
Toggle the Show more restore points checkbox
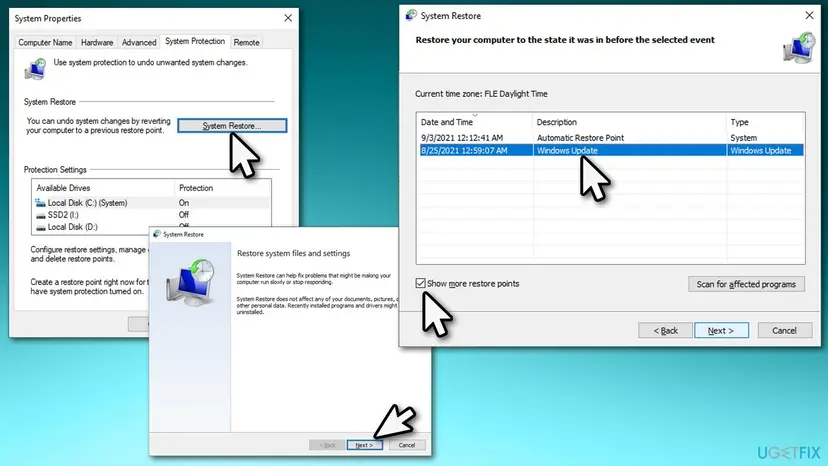pos(420,283)
